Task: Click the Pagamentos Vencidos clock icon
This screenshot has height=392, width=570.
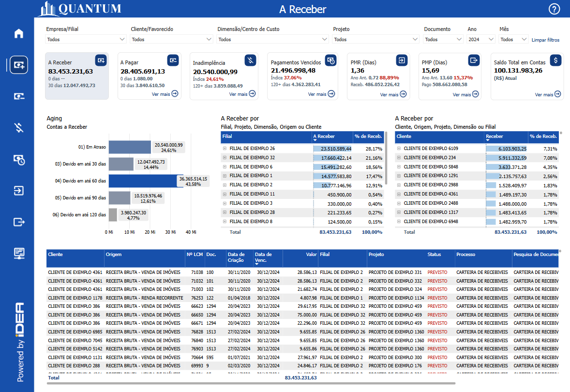Action: (330, 60)
